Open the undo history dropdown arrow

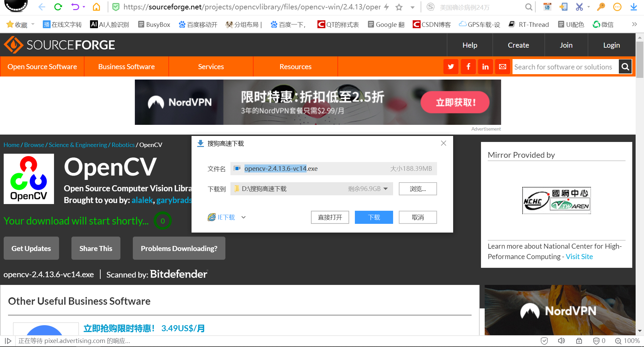[84, 7]
